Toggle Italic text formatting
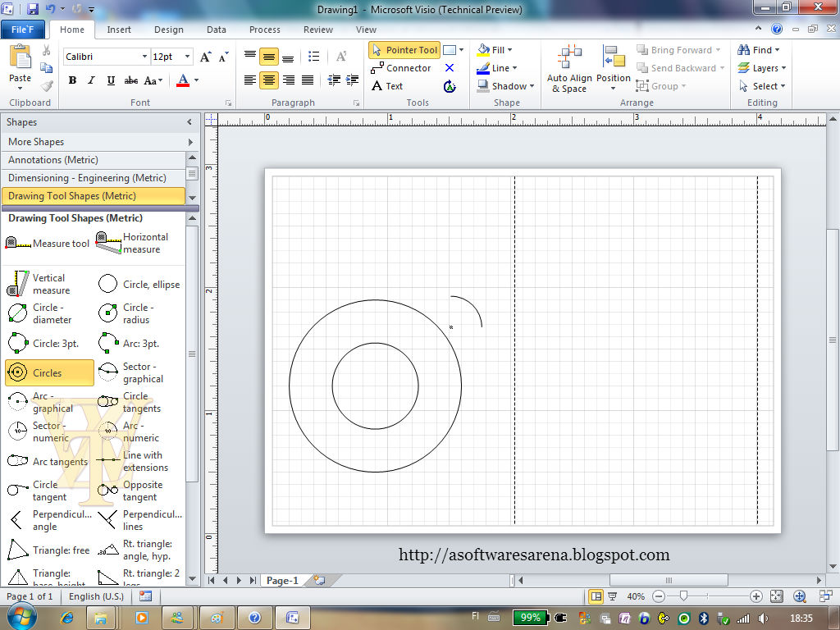Screen dimensions: 840x630 (89, 80)
